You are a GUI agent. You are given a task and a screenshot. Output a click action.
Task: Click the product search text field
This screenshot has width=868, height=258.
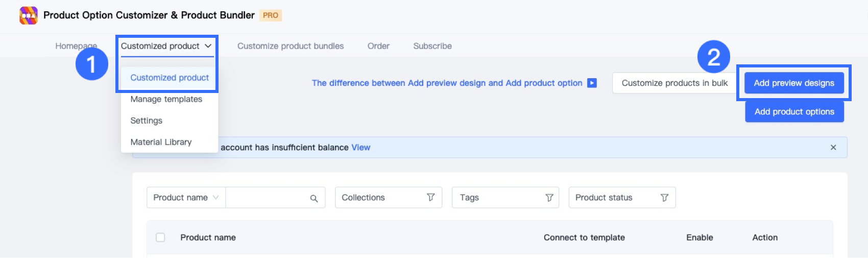[267, 198]
